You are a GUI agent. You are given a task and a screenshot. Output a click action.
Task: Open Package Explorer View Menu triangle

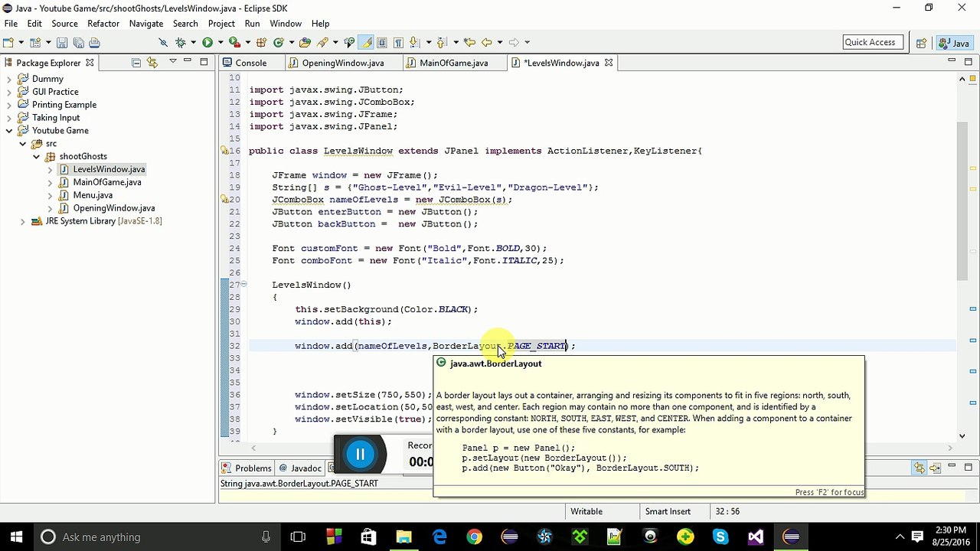173,61
